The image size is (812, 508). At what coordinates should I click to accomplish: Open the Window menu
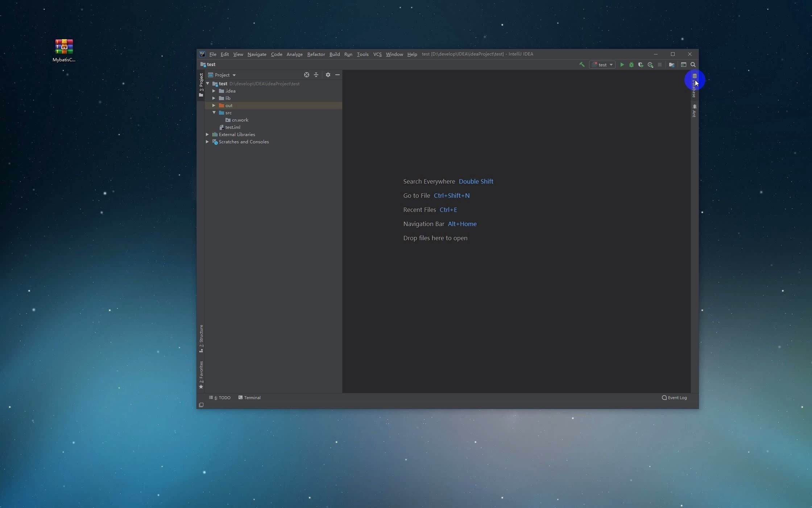tap(394, 54)
